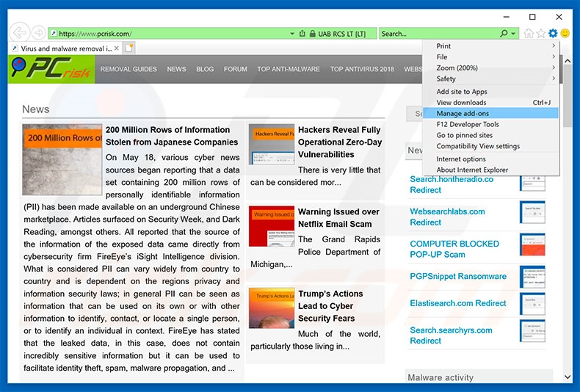The width and height of the screenshot is (580, 392).
Task: Expand the File submenu
Action: (490, 57)
